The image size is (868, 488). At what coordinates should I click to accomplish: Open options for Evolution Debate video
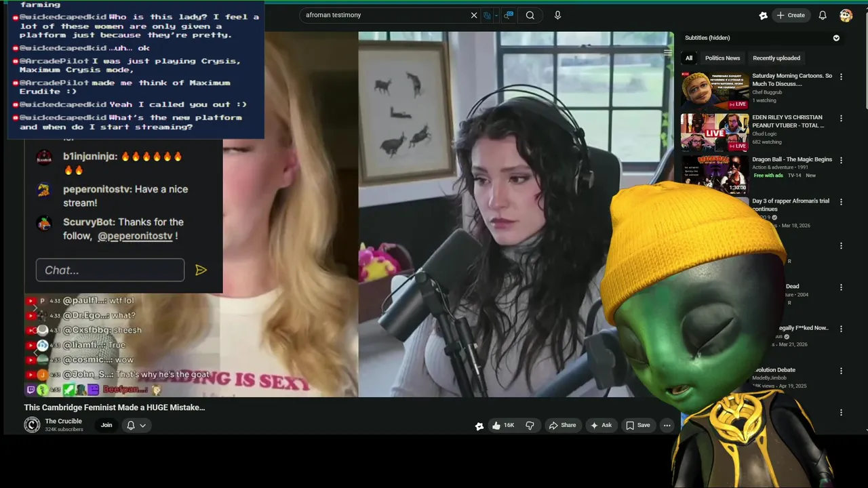click(841, 371)
